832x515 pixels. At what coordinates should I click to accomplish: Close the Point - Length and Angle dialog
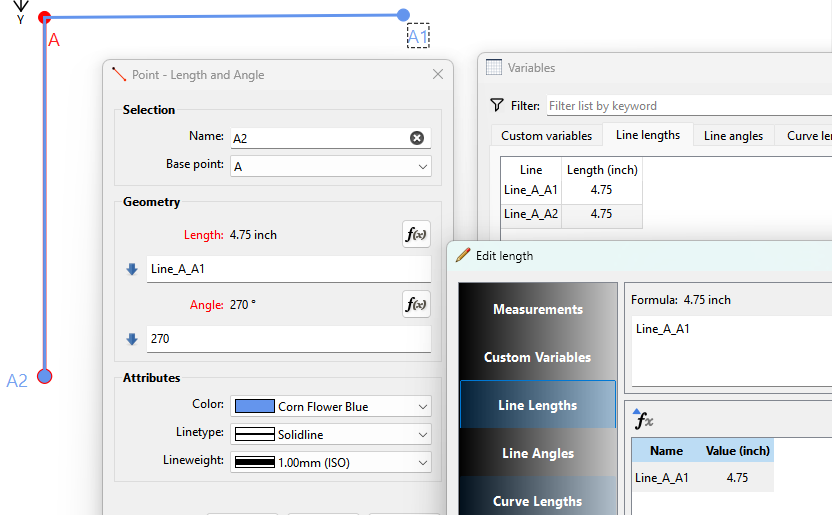click(x=437, y=74)
